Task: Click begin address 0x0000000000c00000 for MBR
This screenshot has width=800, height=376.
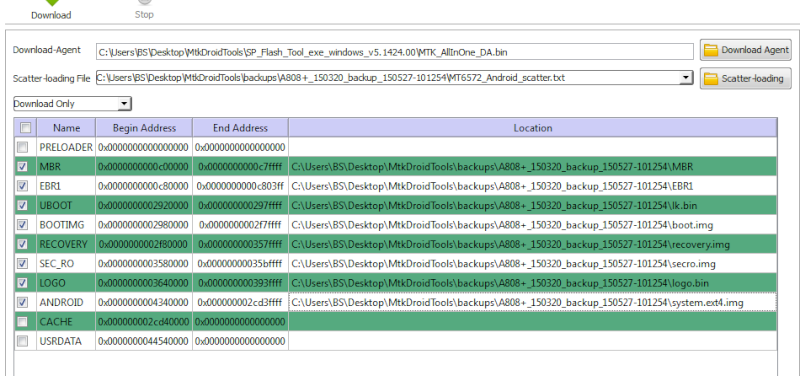Action: 144,167
